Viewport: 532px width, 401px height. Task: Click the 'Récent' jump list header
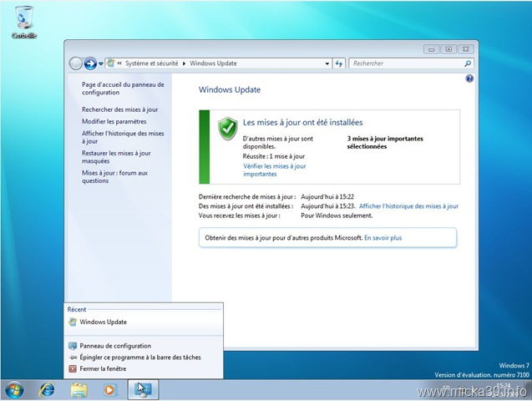[77, 309]
